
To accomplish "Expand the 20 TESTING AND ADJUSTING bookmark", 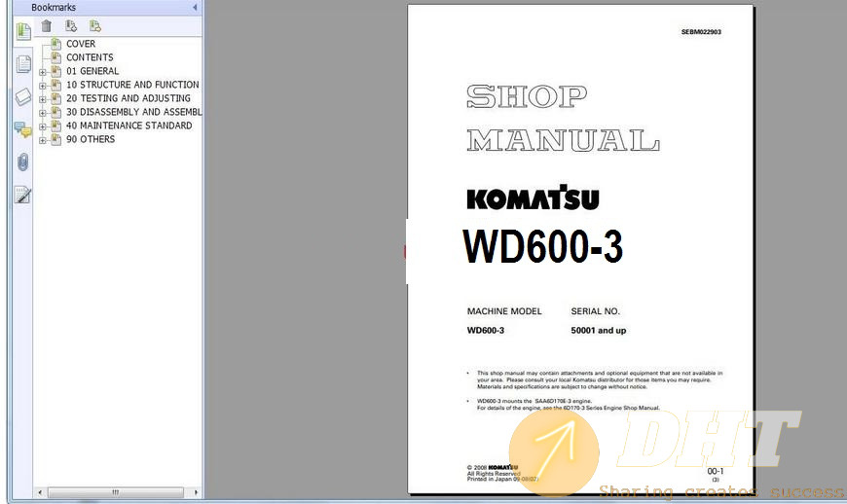I will pos(43,98).
